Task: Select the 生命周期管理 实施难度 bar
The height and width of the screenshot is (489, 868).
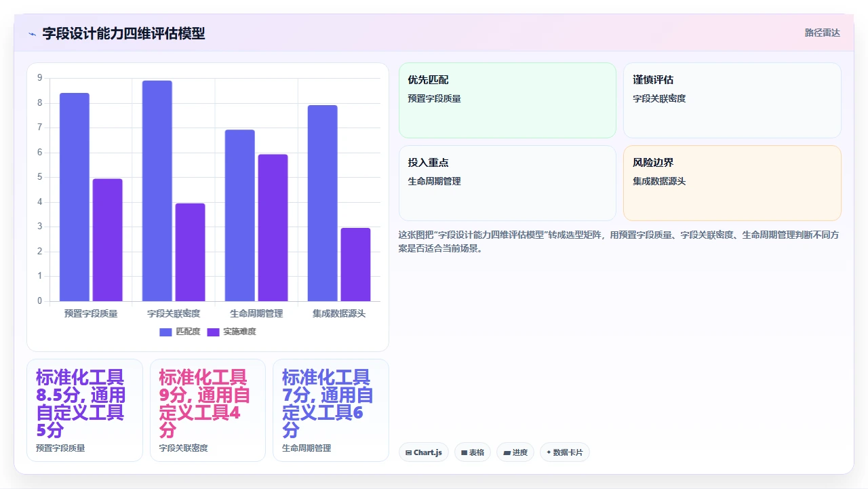Action: 273,228
